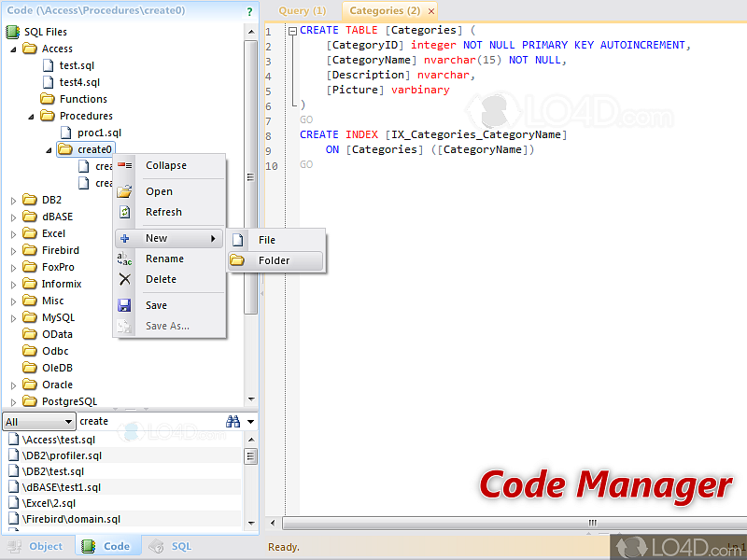Click the Delete X icon in menu
This screenshot has width=747, height=560.
[x=124, y=279]
